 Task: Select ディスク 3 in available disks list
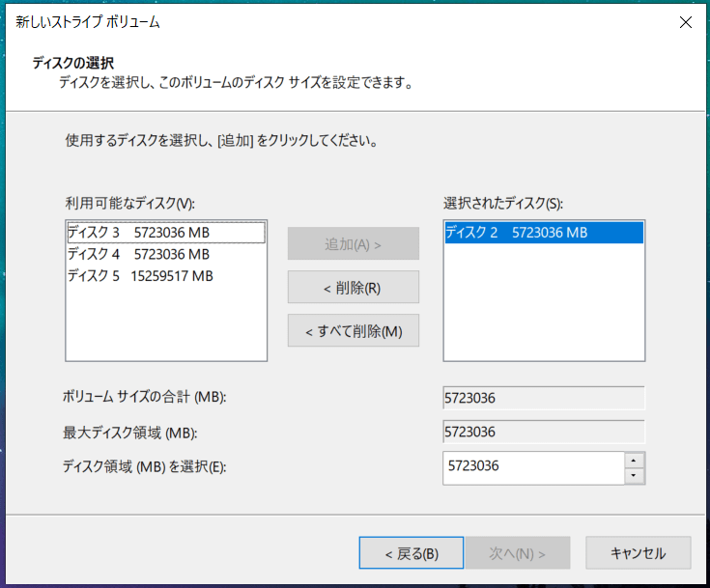166,233
